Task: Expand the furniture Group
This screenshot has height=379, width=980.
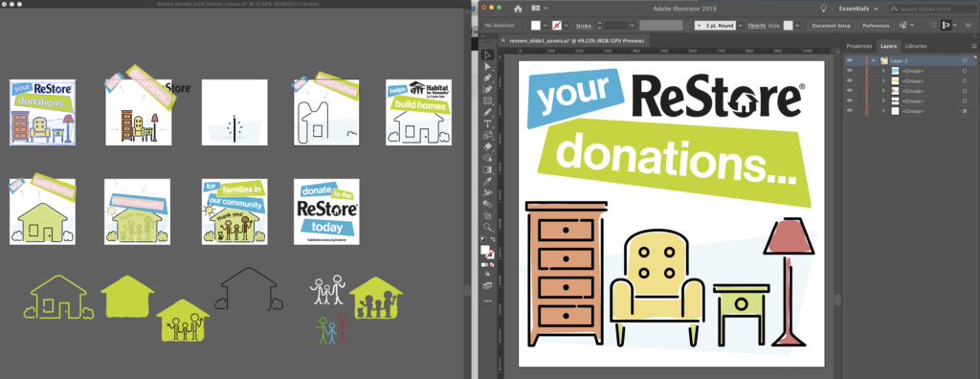Action: [x=883, y=91]
